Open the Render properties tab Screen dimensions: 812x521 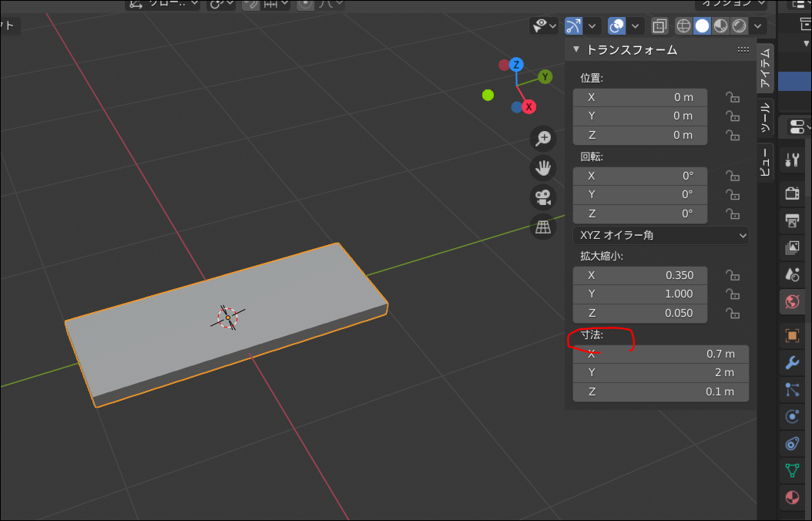[x=792, y=193]
